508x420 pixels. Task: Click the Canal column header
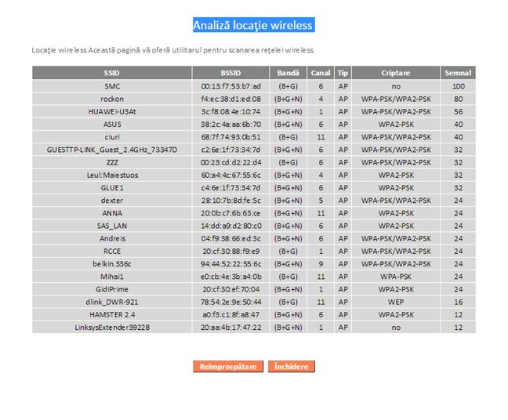321,73
